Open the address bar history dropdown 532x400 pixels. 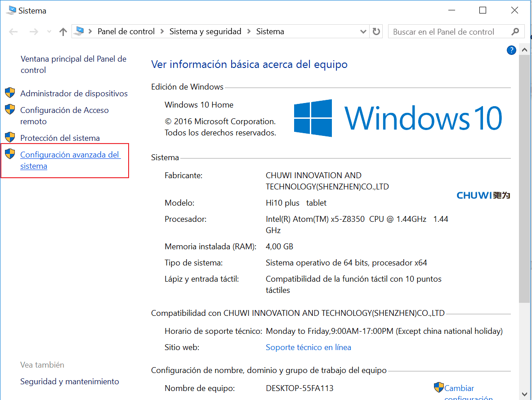pos(363,31)
